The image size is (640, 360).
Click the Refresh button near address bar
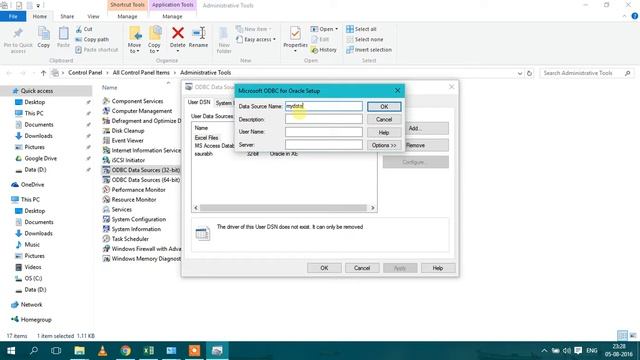click(529, 73)
